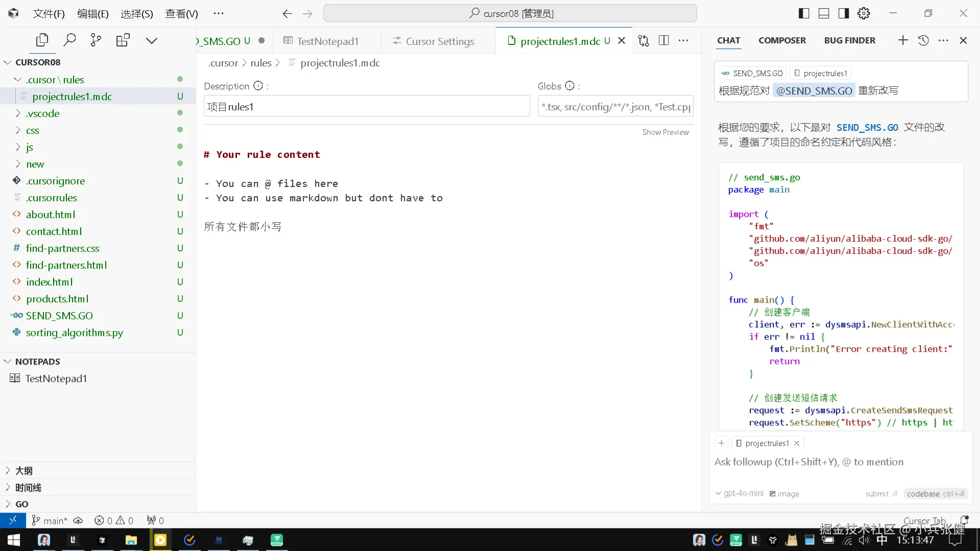Submit the chat message
The height and width of the screenshot is (551, 980).
click(881, 494)
